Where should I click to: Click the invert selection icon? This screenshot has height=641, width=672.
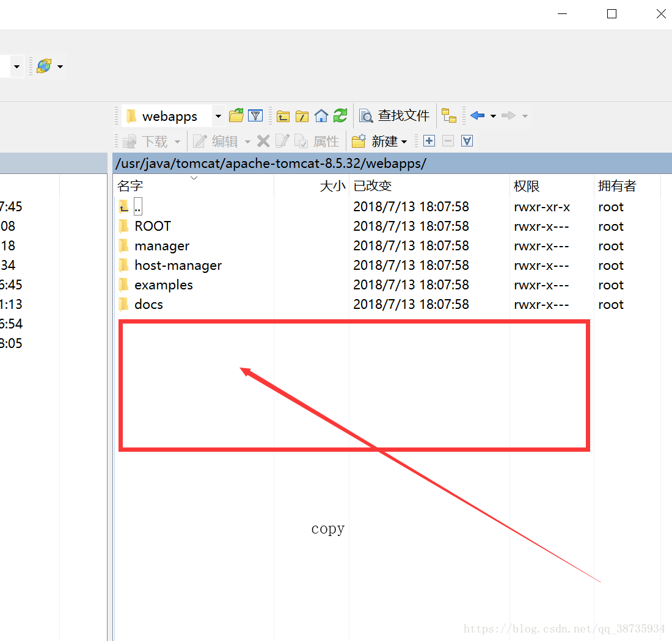coord(467,141)
